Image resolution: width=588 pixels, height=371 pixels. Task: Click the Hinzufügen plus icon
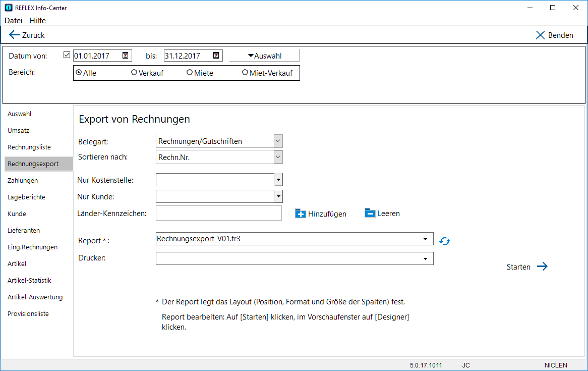[301, 214]
